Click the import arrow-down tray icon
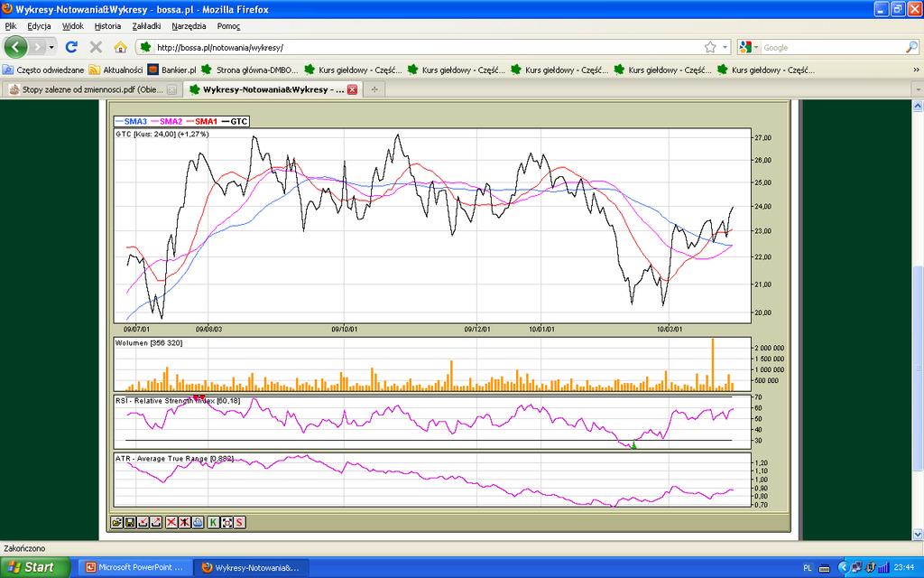The height and width of the screenshot is (578, 924). (x=143, y=523)
